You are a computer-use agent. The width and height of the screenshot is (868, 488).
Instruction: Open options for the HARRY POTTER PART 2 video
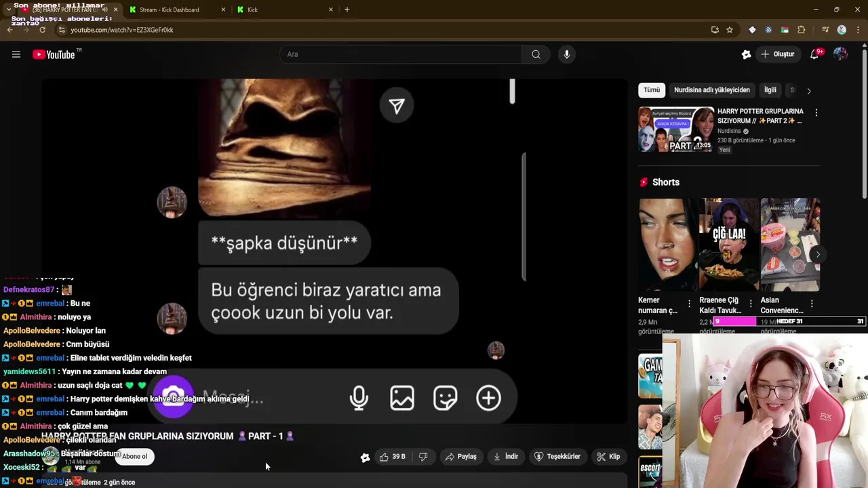(816, 113)
